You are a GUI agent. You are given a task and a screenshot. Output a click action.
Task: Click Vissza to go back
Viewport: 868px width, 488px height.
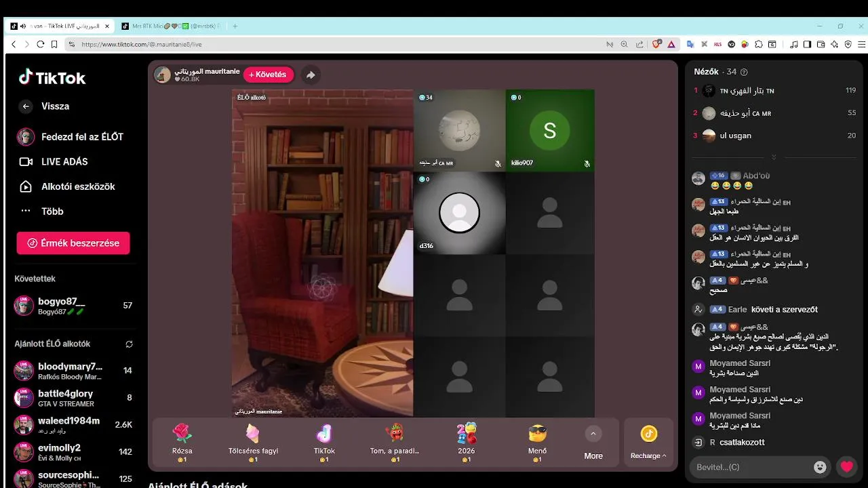pyautogui.click(x=55, y=106)
